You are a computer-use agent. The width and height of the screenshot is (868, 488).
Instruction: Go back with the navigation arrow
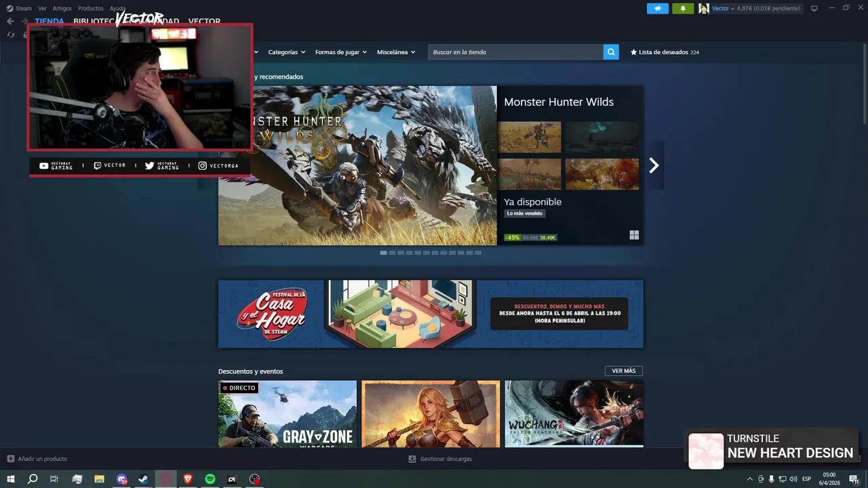pyautogui.click(x=10, y=21)
